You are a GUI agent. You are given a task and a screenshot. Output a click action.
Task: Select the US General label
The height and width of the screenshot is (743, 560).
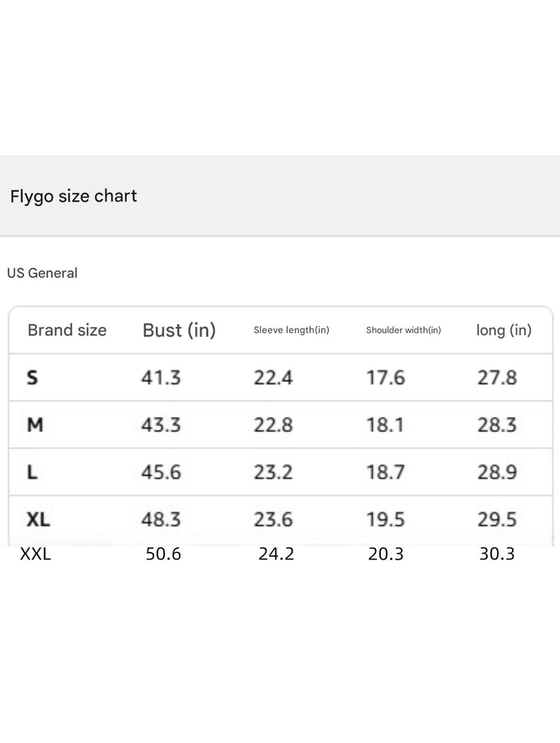click(x=42, y=273)
